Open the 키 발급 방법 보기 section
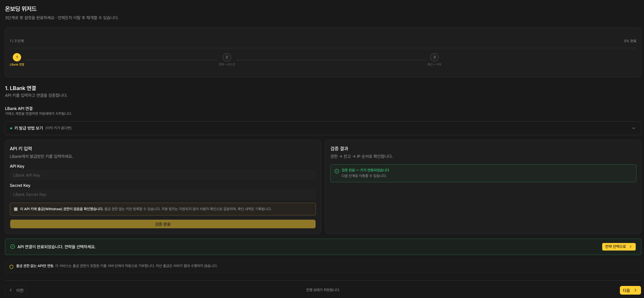The height and width of the screenshot is (298, 644). pyautogui.click(x=323, y=128)
